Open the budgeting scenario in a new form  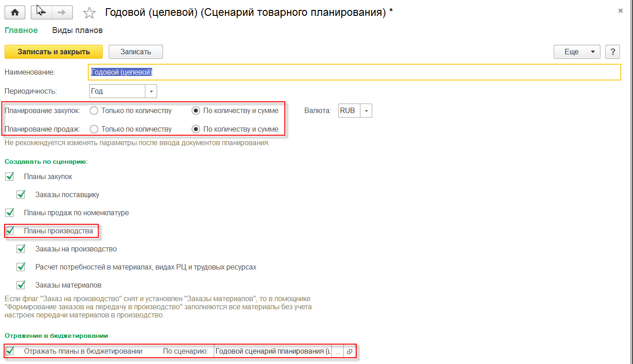pyautogui.click(x=349, y=351)
